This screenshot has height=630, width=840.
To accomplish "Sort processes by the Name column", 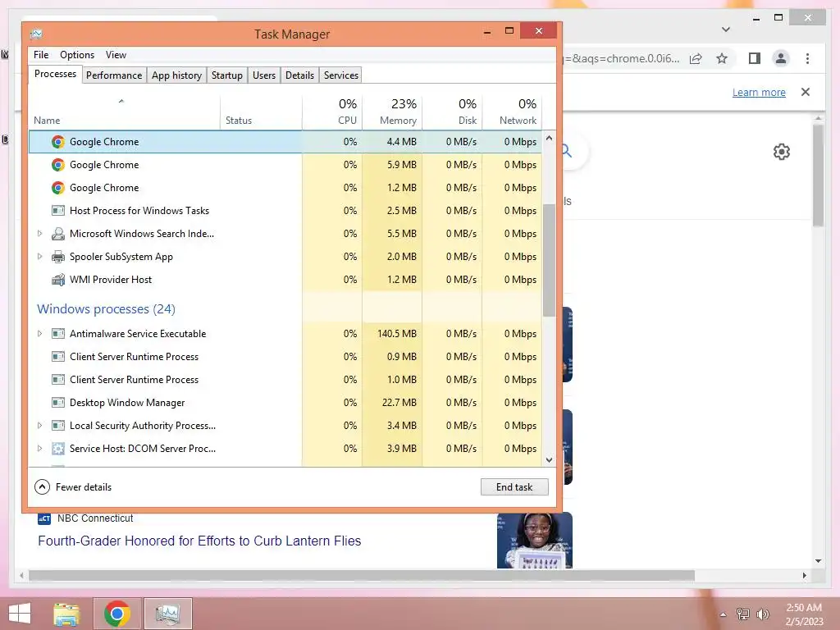I will [124, 112].
